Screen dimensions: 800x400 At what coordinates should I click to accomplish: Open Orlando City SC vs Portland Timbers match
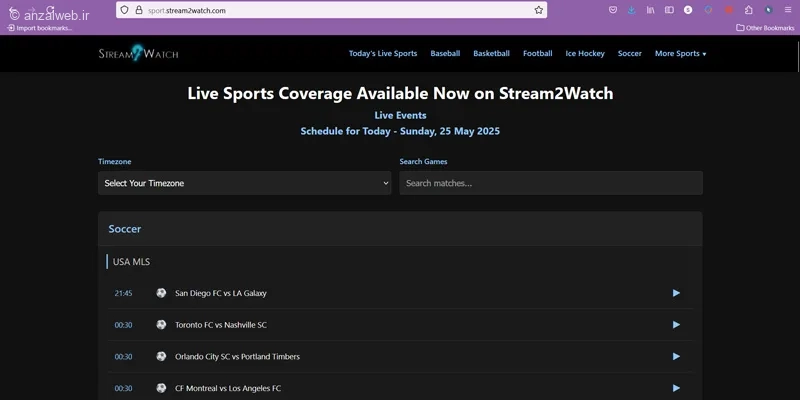237,357
